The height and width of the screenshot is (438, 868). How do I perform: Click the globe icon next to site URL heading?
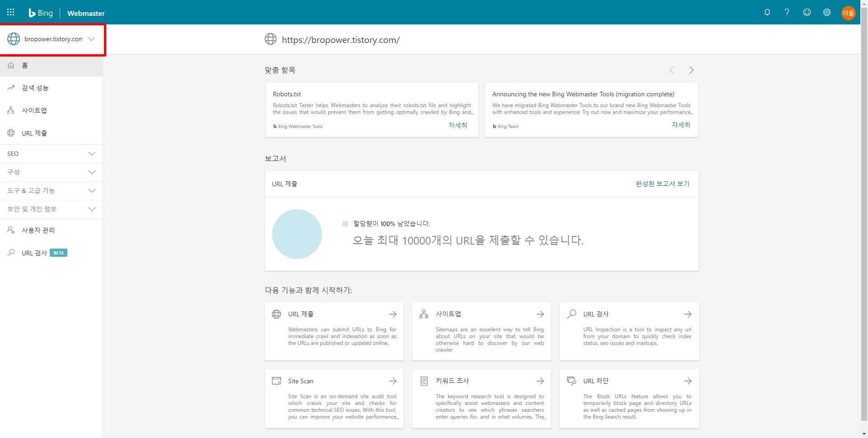[x=270, y=39]
